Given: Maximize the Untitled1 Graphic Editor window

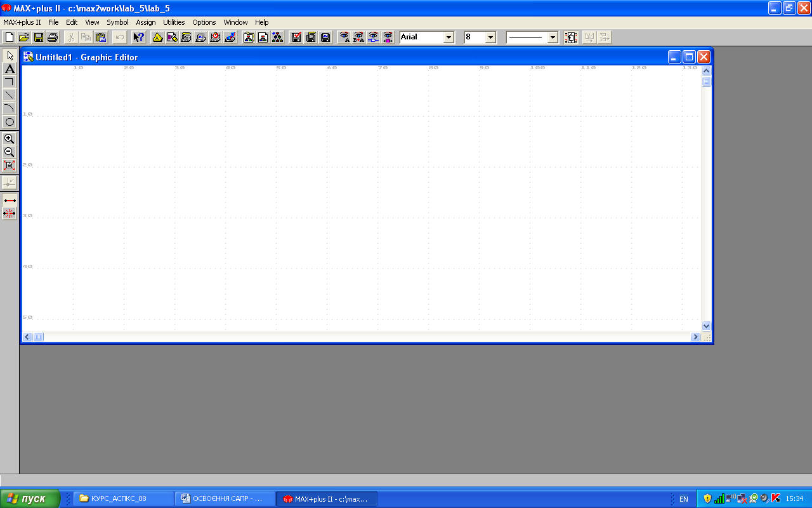Looking at the screenshot, I should 689,57.
